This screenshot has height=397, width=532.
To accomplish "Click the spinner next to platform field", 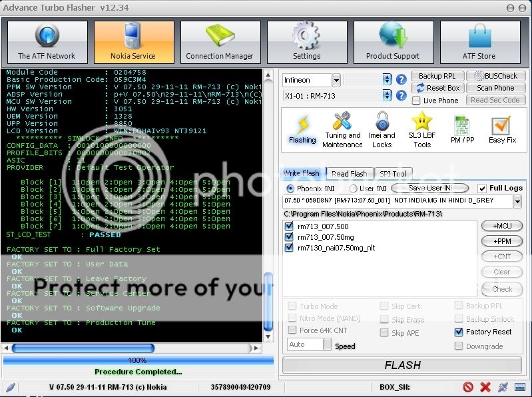I will pyautogui.click(x=387, y=79).
